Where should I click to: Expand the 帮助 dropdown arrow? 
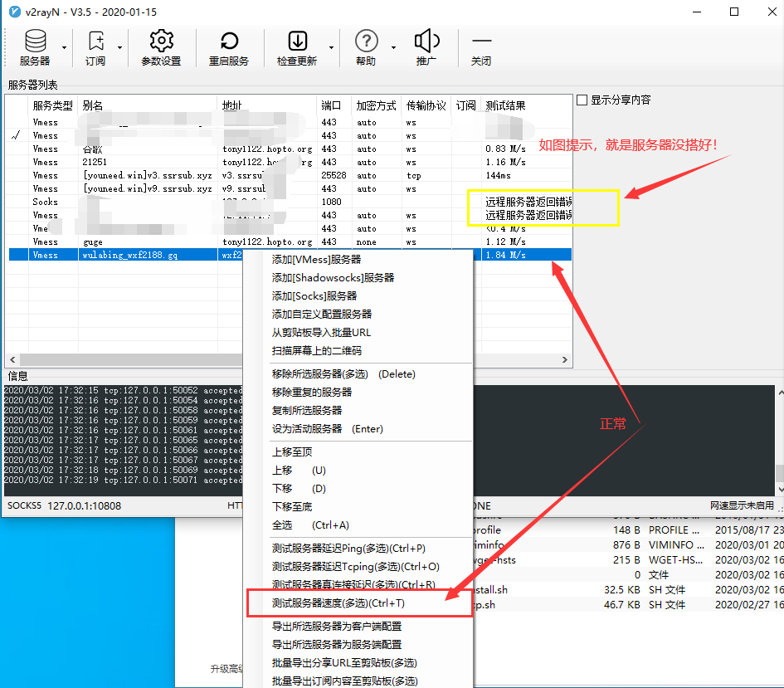point(393,48)
